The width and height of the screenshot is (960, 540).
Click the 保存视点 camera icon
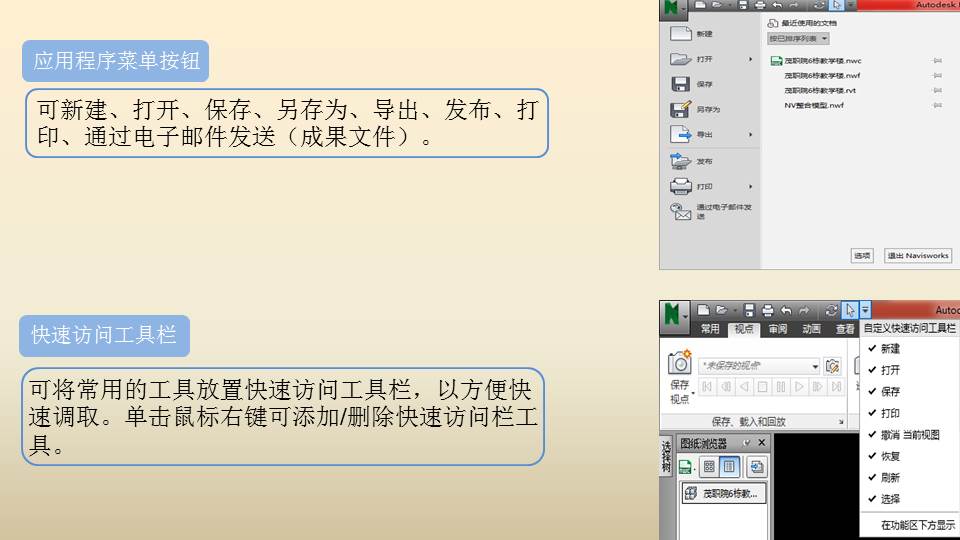click(680, 362)
